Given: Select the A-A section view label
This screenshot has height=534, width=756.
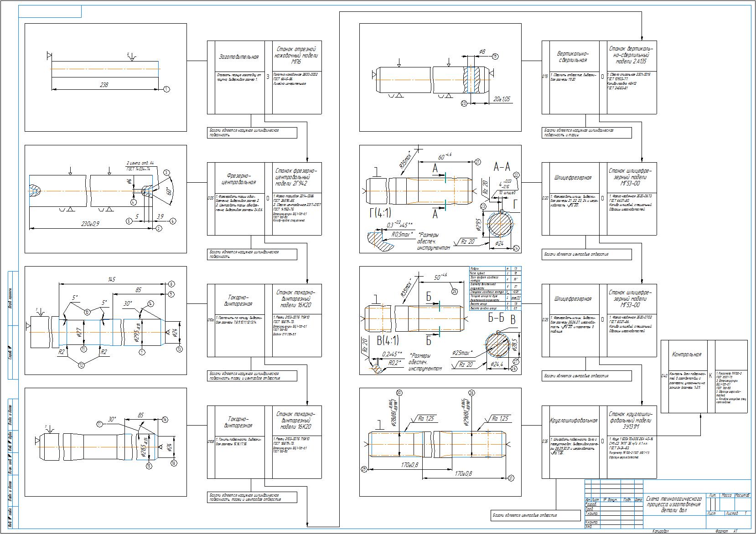Looking at the screenshot, I should (x=502, y=167).
